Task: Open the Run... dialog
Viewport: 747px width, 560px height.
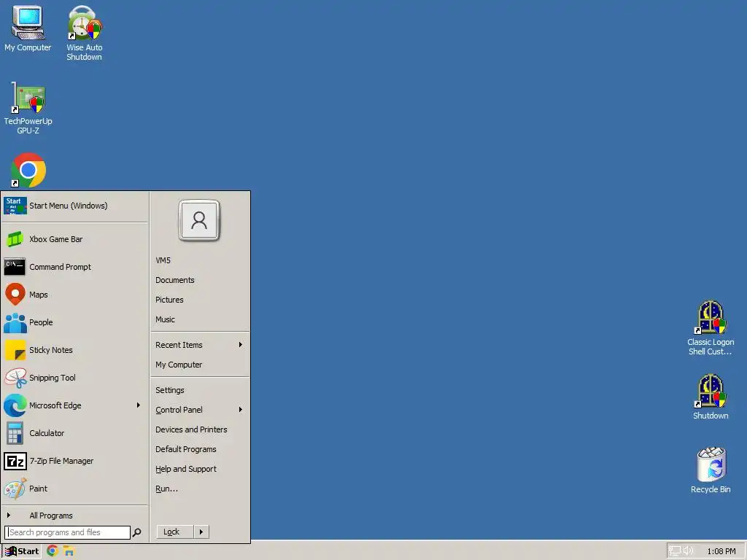Action: coord(200,489)
